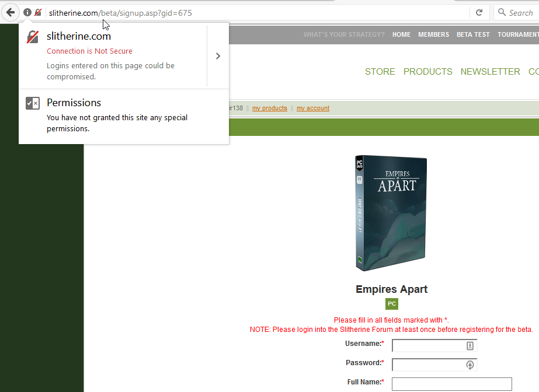The image size is (539, 392).
Task: Reload the page with the refresh icon
Action: point(479,13)
